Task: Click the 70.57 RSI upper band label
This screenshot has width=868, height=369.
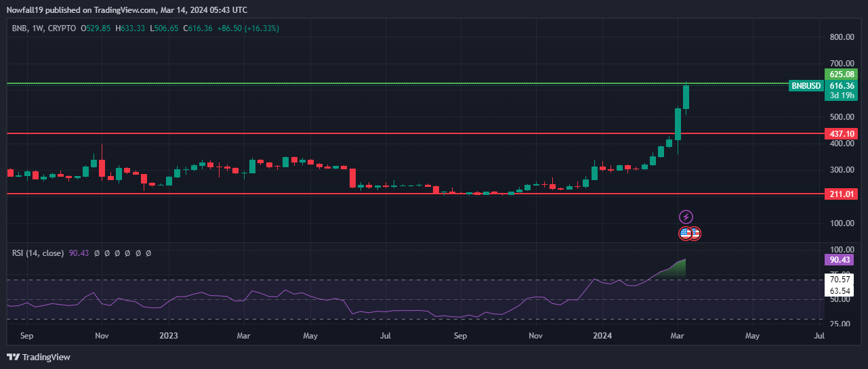Action: (x=839, y=278)
